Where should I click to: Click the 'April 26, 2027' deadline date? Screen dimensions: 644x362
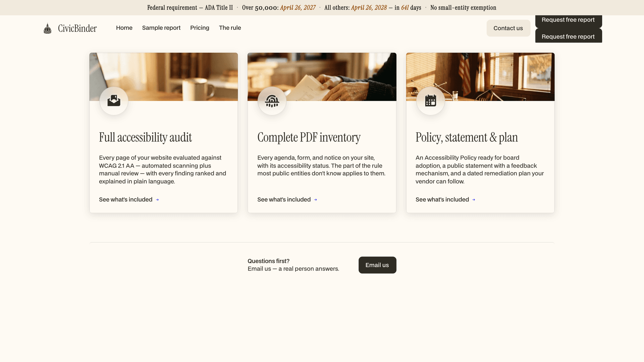[298, 8]
